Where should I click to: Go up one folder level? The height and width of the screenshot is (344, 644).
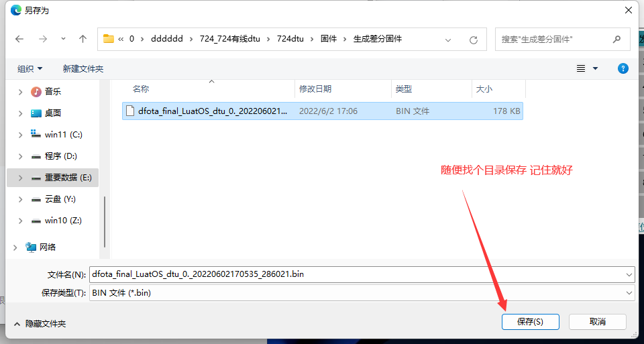[83, 39]
